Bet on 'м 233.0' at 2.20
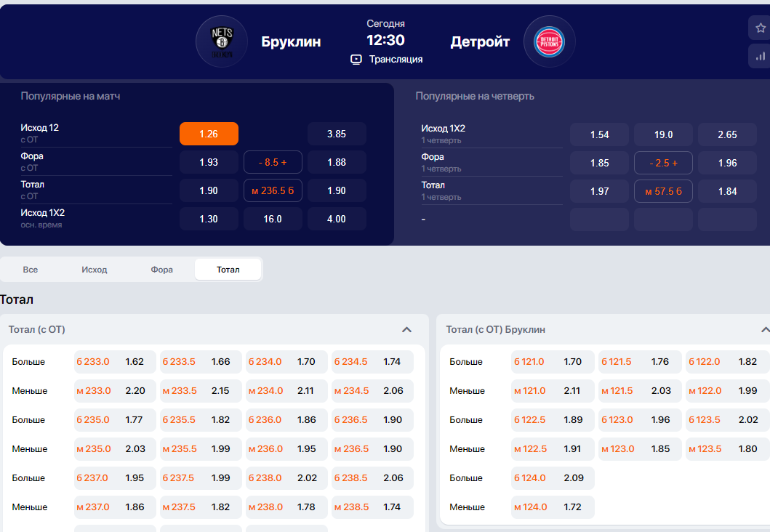The image size is (770, 532). 115,391
